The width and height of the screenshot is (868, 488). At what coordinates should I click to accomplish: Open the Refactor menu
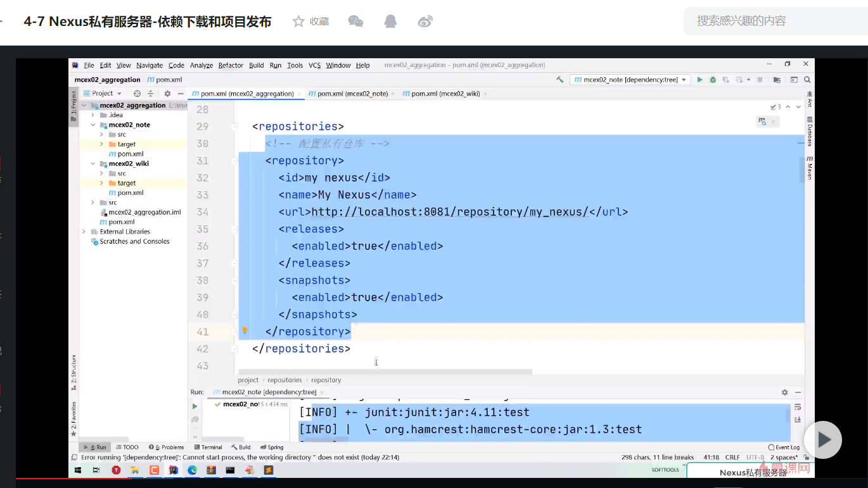(231, 65)
